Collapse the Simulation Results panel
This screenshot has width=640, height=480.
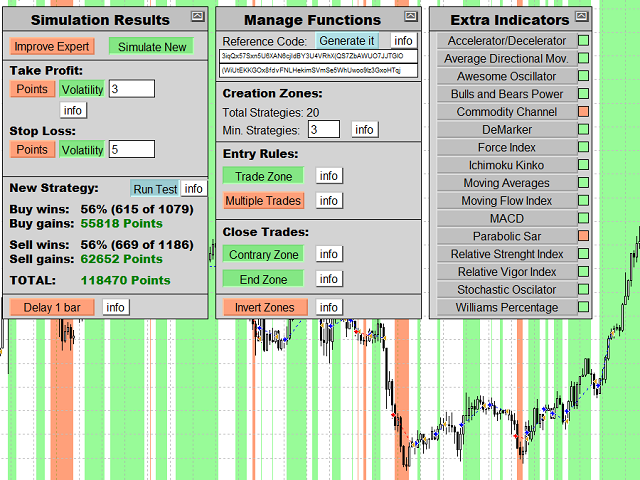197,16
